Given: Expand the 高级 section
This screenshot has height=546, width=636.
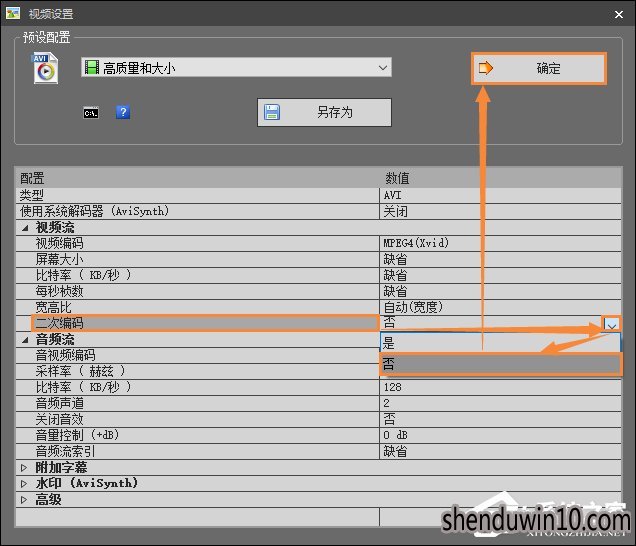Looking at the screenshot, I should pyautogui.click(x=24, y=500).
